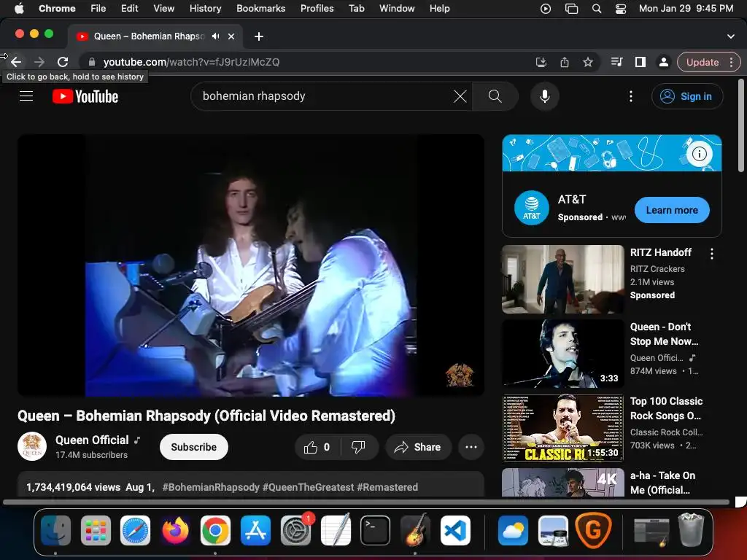Open the media controls toolbar icon
Viewport: 747px width, 560px height.
(617, 62)
